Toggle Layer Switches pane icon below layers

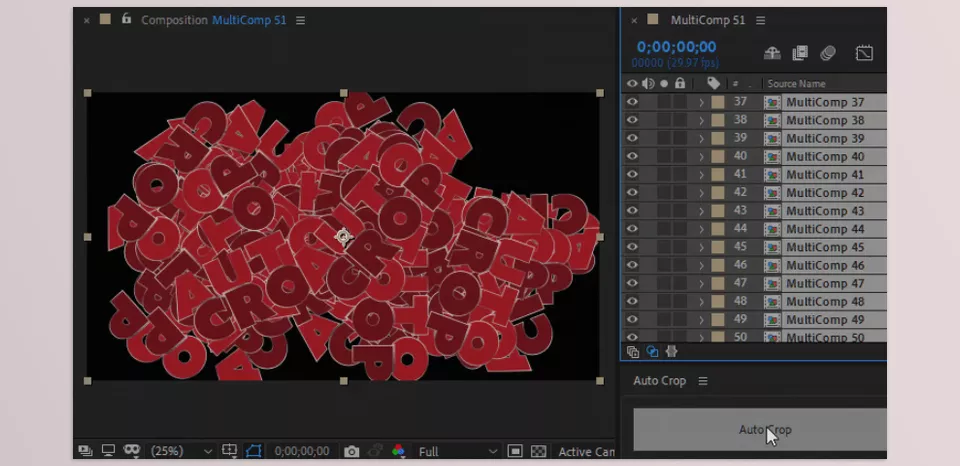pos(633,352)
